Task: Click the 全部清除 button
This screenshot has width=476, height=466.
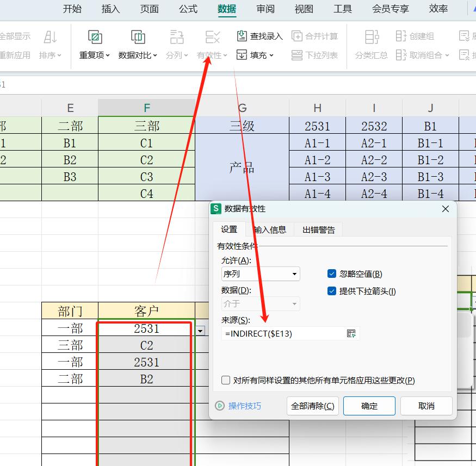Action: pyautogui.click(x=312, y=406)
